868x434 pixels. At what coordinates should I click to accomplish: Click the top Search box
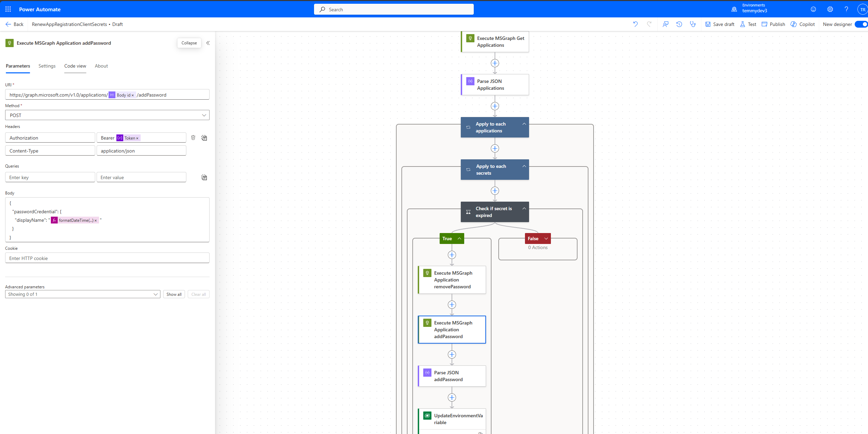[x=394, y=9]
